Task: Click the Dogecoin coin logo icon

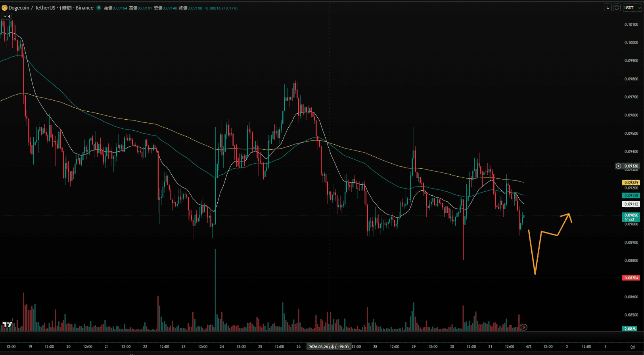Action: [x=4, y=8]
